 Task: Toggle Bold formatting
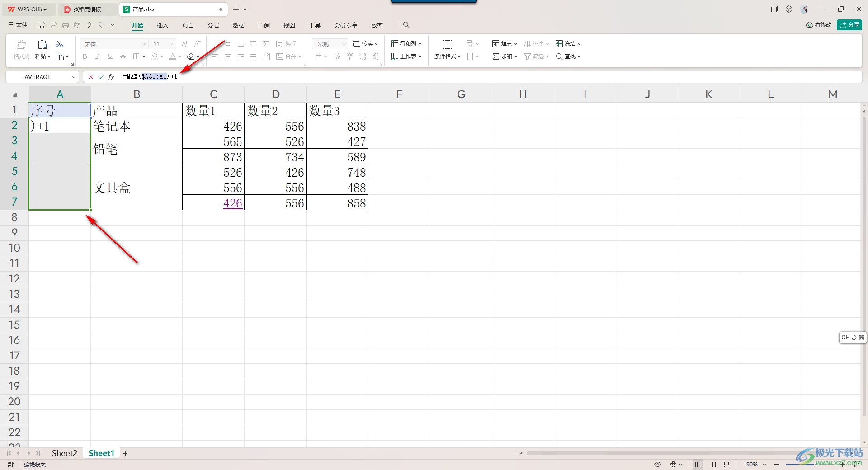pos(85,56)
